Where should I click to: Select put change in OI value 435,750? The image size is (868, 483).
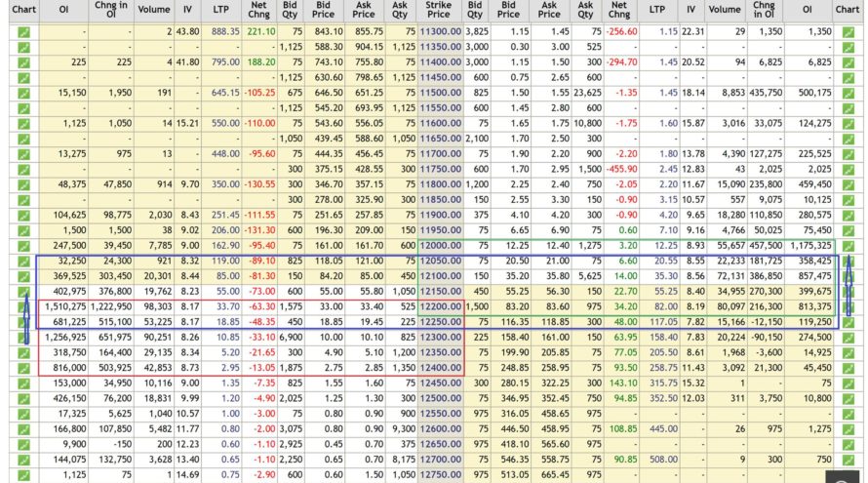coord(766,93)
